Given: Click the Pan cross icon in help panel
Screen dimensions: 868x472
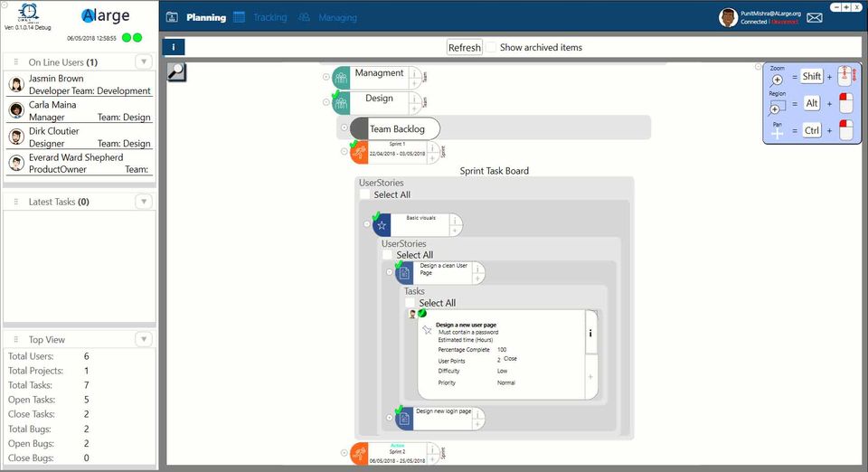Looking at the screenshot, I should pos(778,133).
